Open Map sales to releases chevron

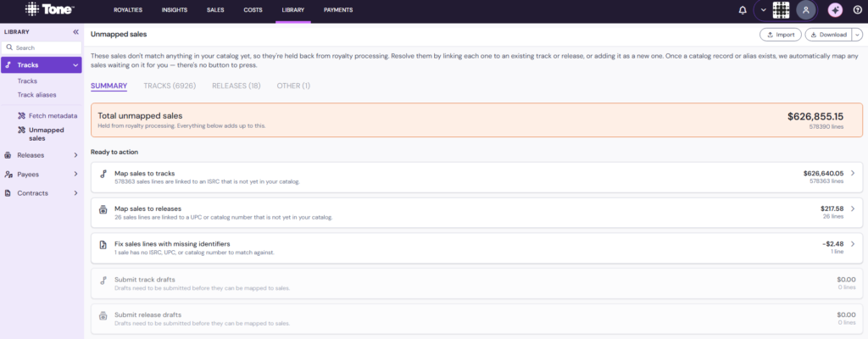[x=853, y=208]
